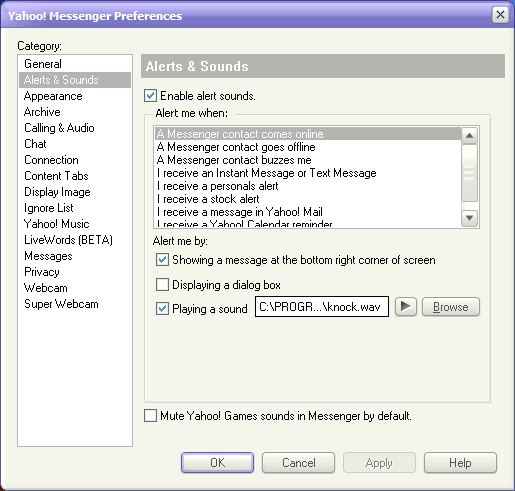Click the alert list scrollbar thumb
Screen dimensions: 515x491
(x=470, y=173)
